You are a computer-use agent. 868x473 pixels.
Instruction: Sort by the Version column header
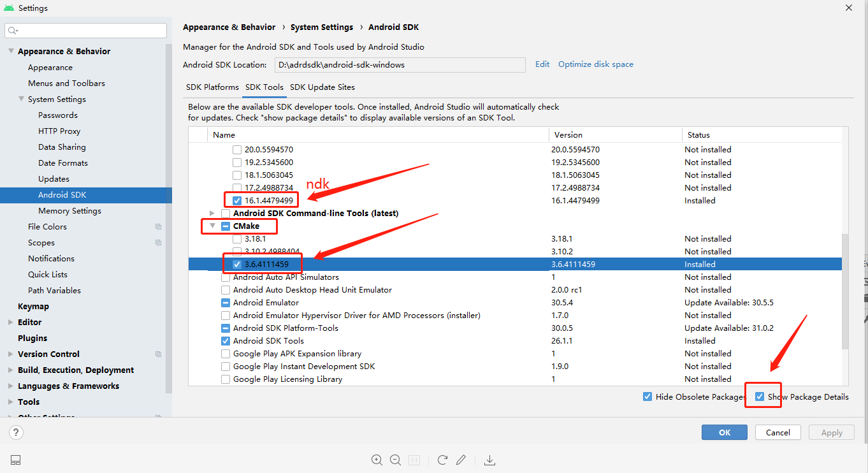pos(614,135)
